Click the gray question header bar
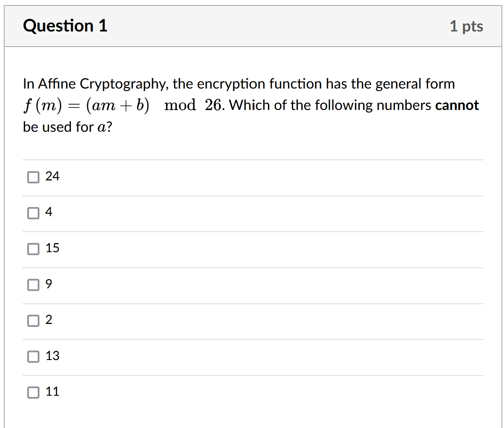The width and height of the screenshot is (504, 428). click(x=252, y=26)
